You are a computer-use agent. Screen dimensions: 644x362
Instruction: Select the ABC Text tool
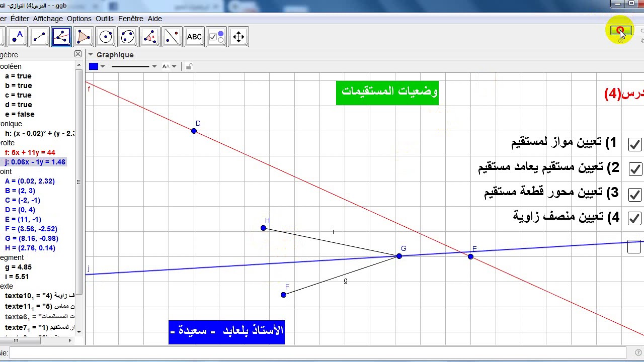(x=194, y=37)
